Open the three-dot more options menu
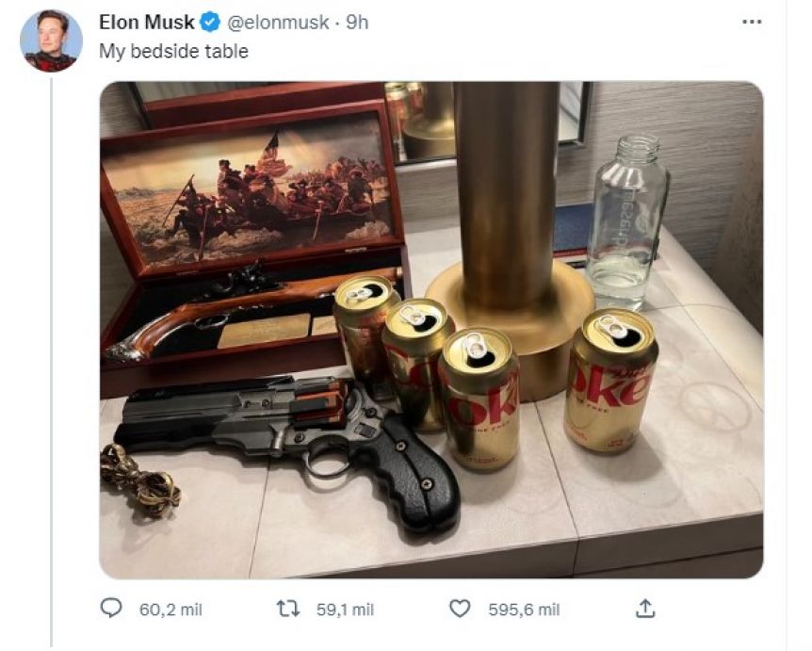Image resolution: width=812 pixels, height=651 pixels. 752,22
